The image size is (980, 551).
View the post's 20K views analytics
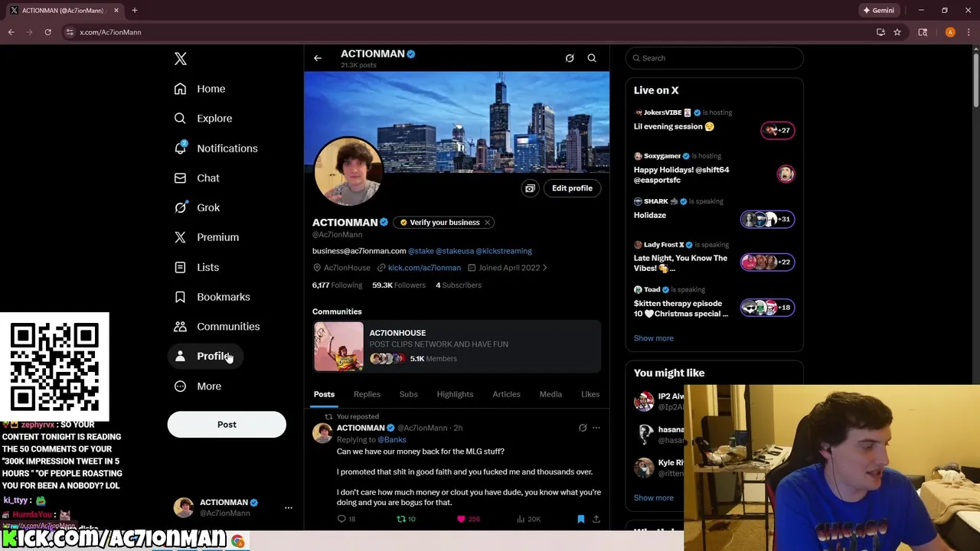pyautogui.click(x=528, y=519)
